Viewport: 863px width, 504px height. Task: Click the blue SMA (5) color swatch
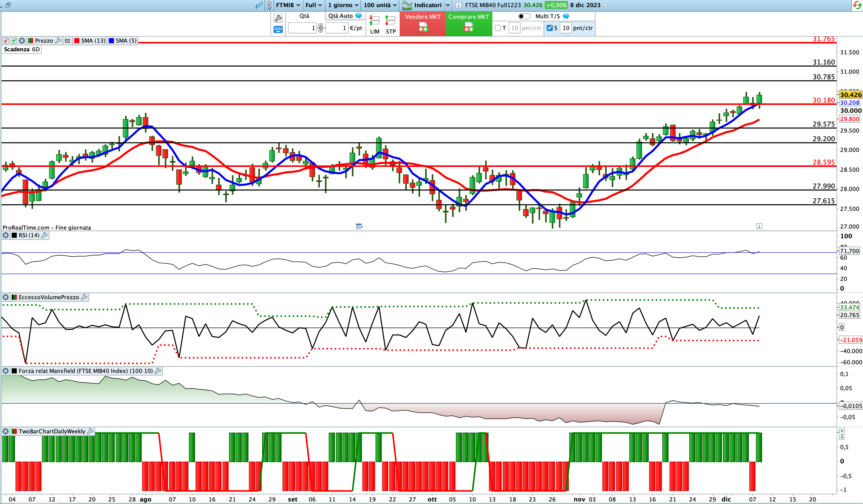tap(111, 41)
